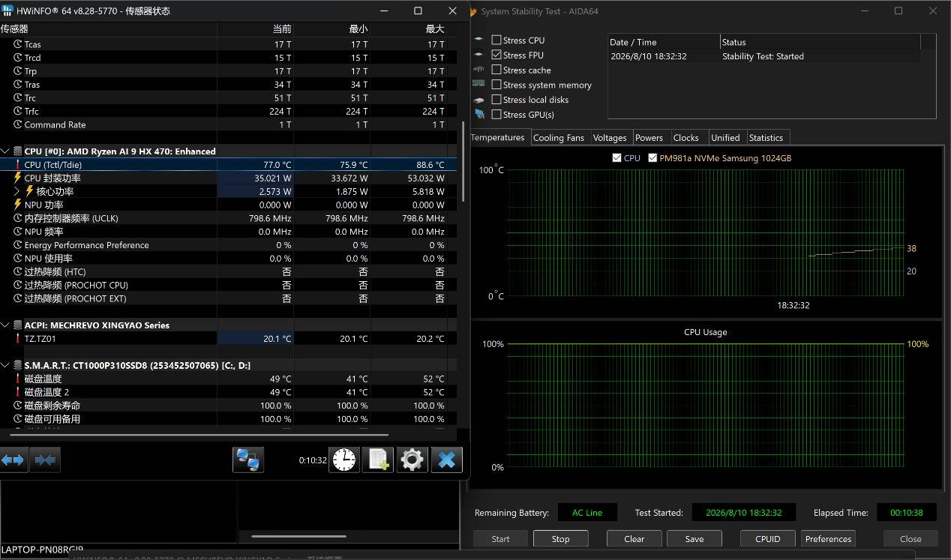951x560 pixels.
Task: Open the Statistics tab
Action: pos(766,138)
